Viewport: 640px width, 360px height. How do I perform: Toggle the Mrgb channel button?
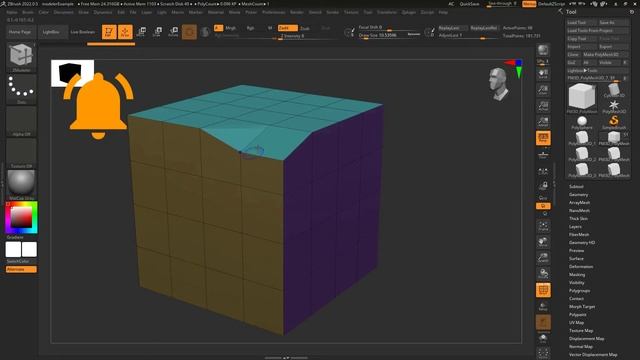click(231, 28)
